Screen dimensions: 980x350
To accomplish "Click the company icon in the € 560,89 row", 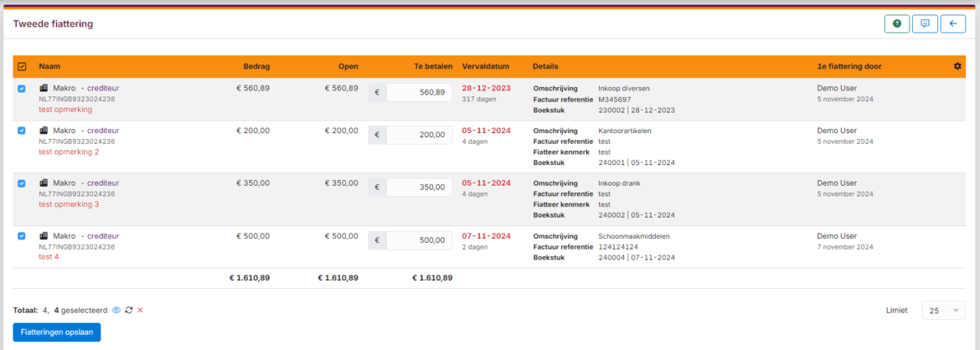I will click(44, 88).
